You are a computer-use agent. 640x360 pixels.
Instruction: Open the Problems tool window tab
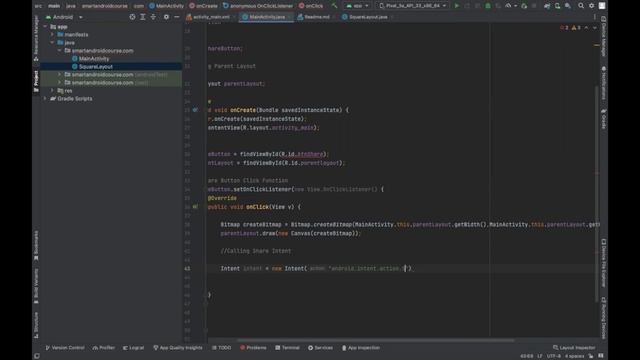click(x=253, y=348)
